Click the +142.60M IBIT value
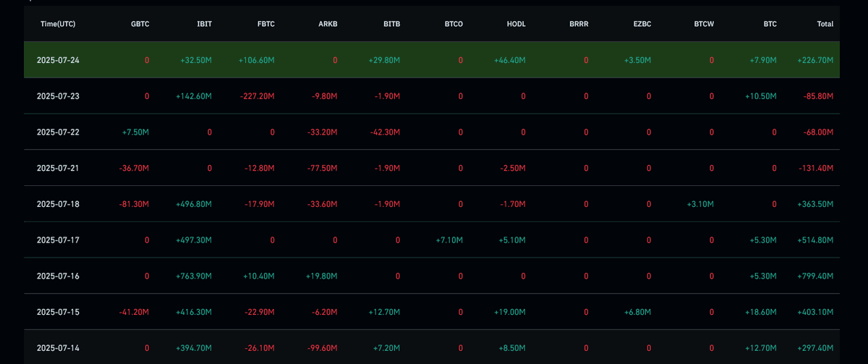This screenshot has height=364, width=868. [194, 96]
